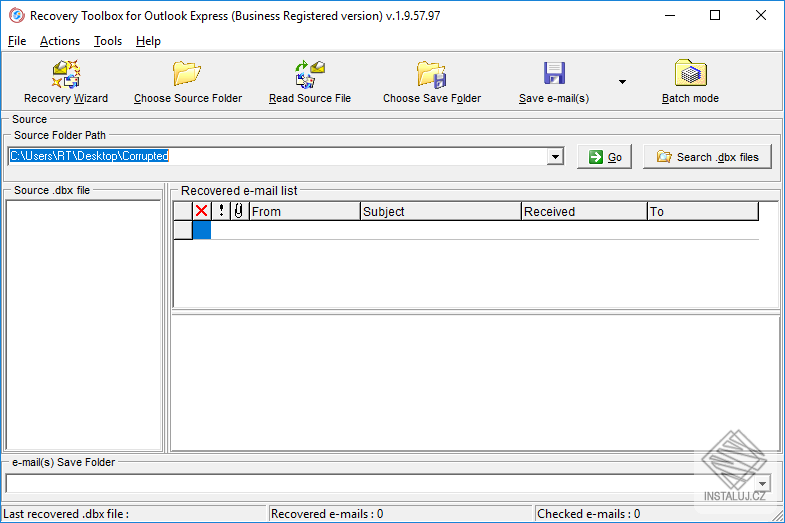Viewport: 785px width, 523px height.
Task: Click the red X deleted column header
Action: [202, 211]
